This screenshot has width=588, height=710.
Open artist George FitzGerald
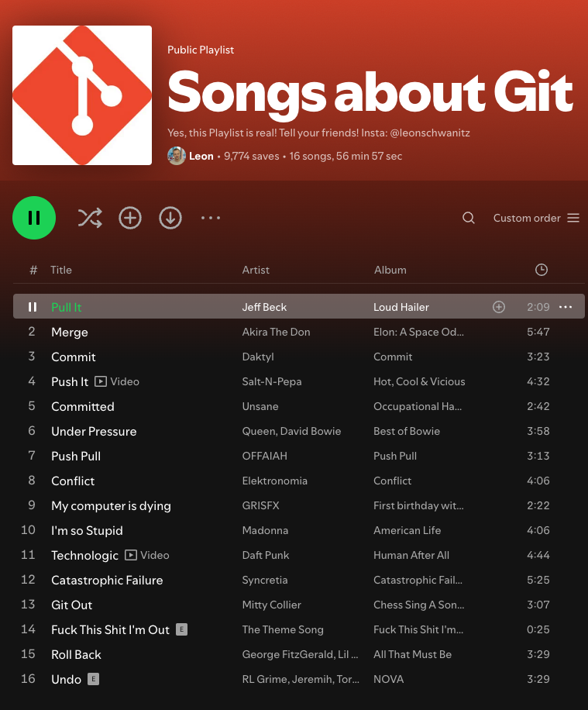point(288,654)
